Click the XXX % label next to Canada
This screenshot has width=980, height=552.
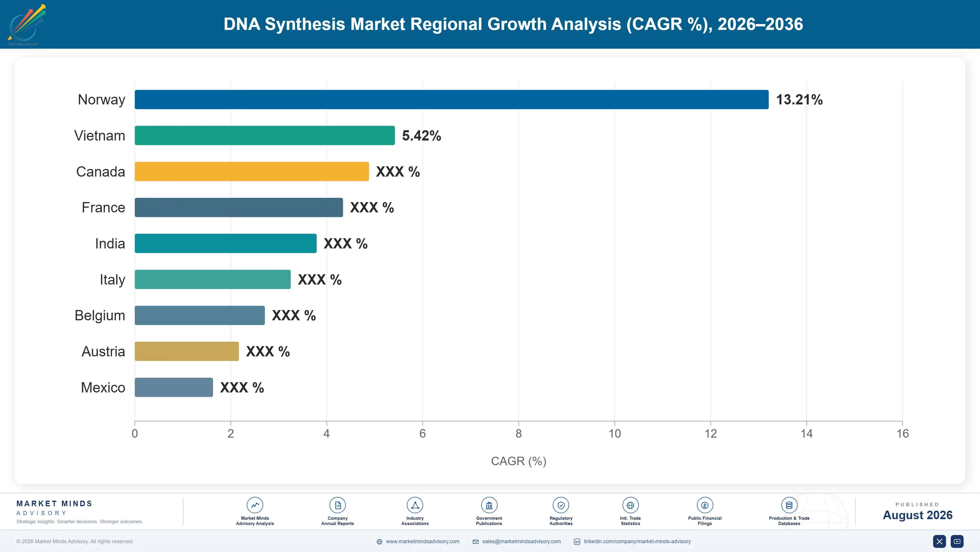click(x=398, y=172)
